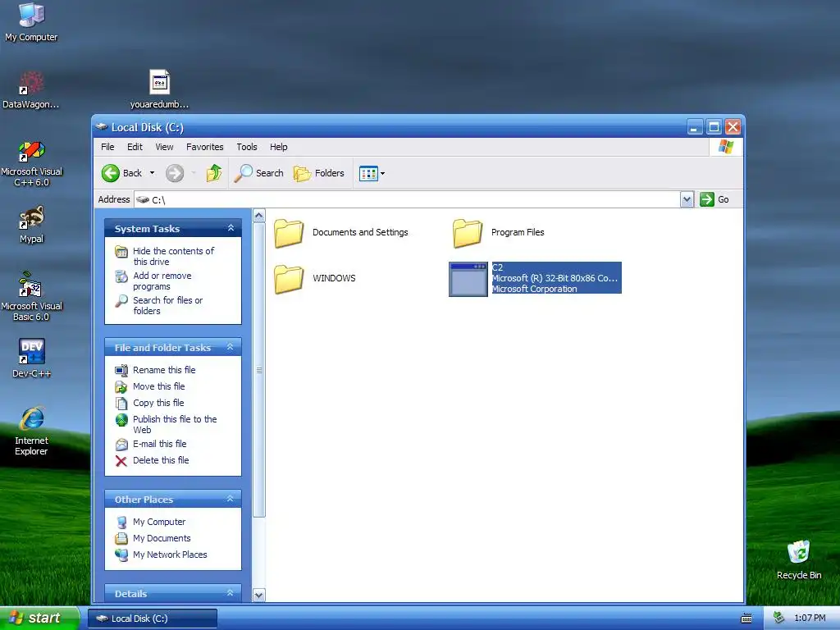Screen dimensions: 840x630
Task: Expand the Address bar dropdown
Action: (x=687, y=199)
